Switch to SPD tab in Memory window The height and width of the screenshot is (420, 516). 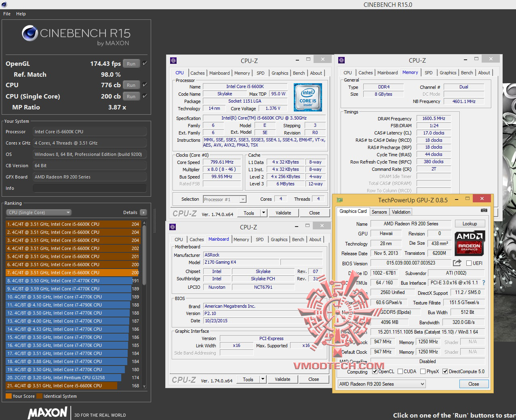click(x=429, y=73)
